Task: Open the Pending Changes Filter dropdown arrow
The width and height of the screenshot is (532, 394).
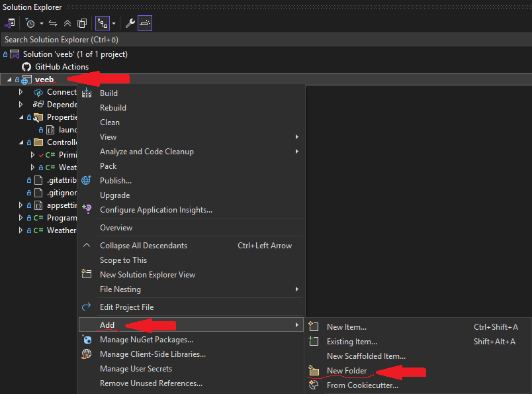Action: click(x=41, y=23)
